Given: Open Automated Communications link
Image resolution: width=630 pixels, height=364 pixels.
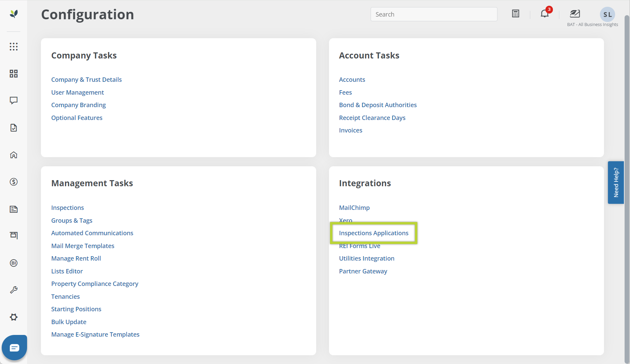Looking at the screenshot, I should point(92,233).
